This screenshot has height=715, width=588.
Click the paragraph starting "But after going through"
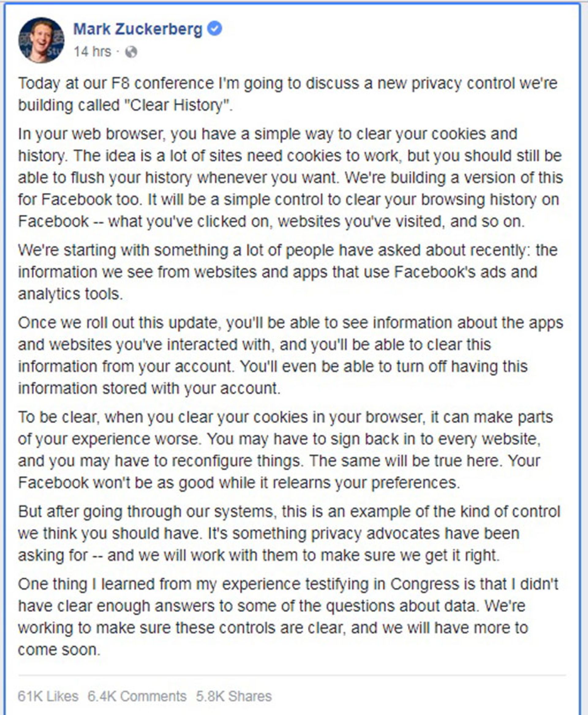[289, 533]
